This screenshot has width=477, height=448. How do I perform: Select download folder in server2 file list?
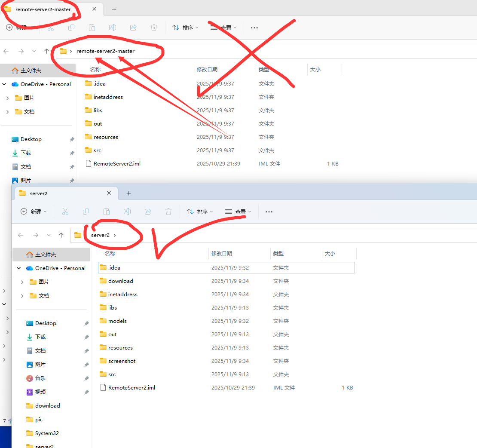click(226, 281)
